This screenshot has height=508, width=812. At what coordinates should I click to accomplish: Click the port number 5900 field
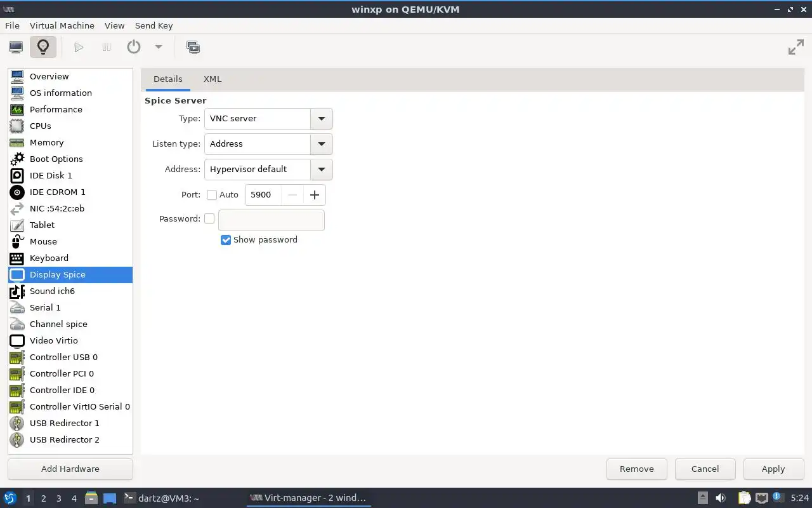263,195
